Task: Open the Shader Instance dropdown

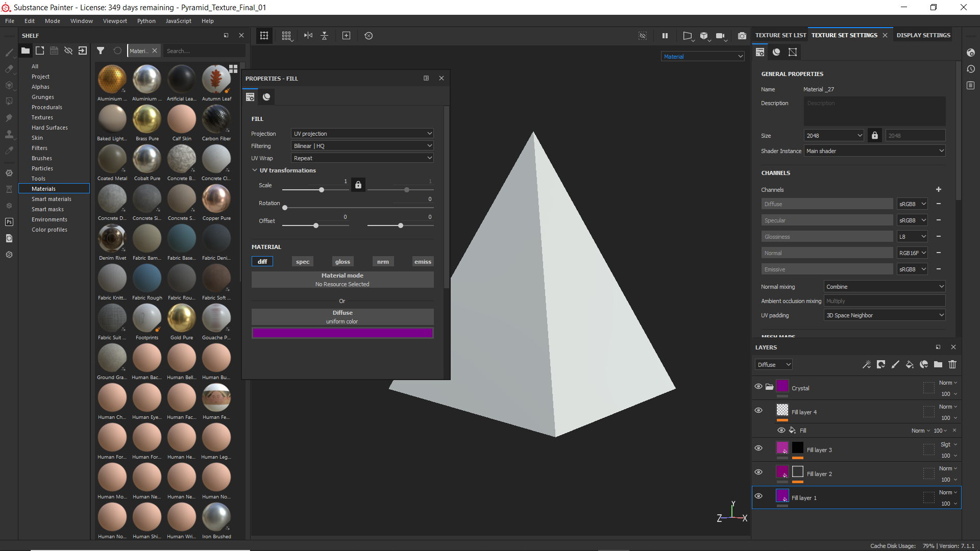Action: 875,151
